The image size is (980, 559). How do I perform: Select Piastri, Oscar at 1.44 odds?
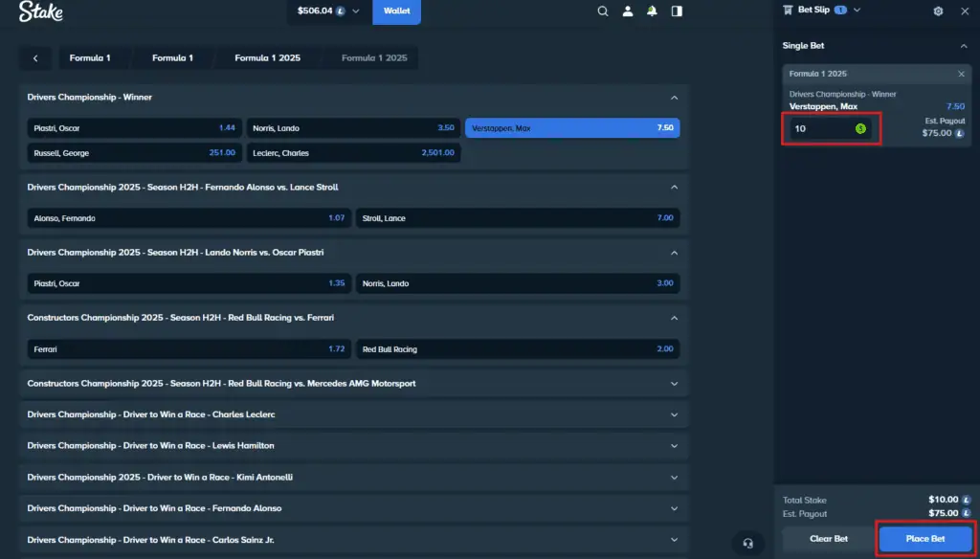[x=134, y=128]
